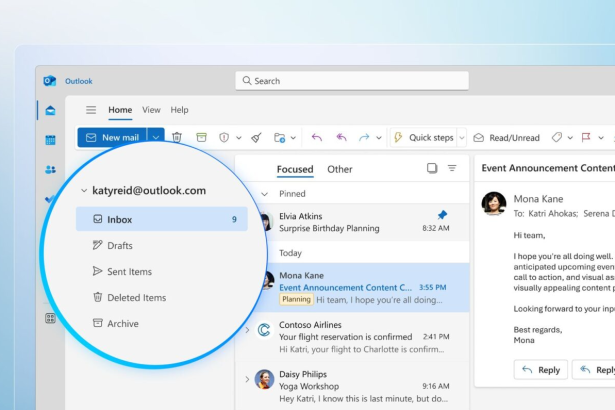This screenshot has width=615, height=410.
Task: Unpin the Elvia Atkins message pin
Action: point(442,215)
